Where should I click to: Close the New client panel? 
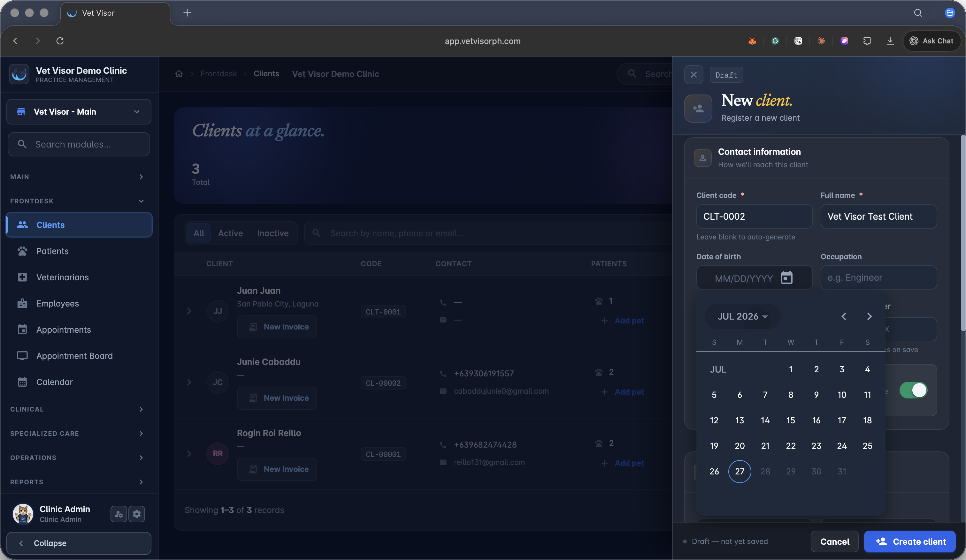point(694,75)
